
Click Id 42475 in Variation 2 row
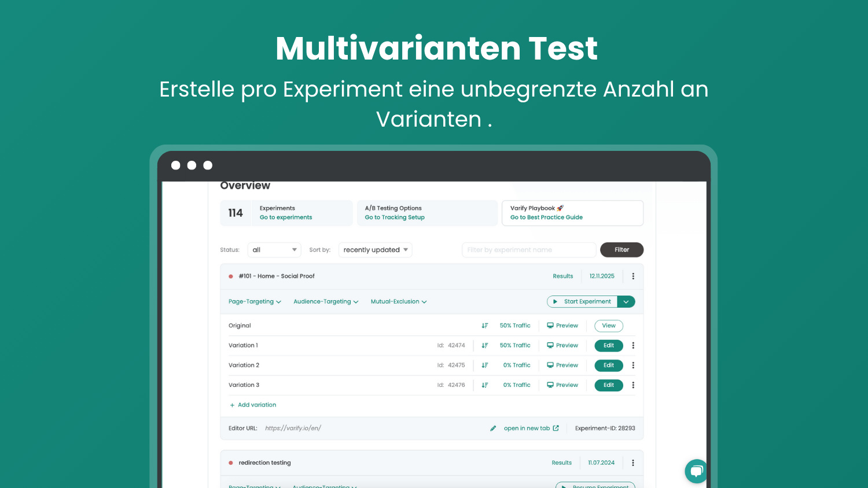451,365
